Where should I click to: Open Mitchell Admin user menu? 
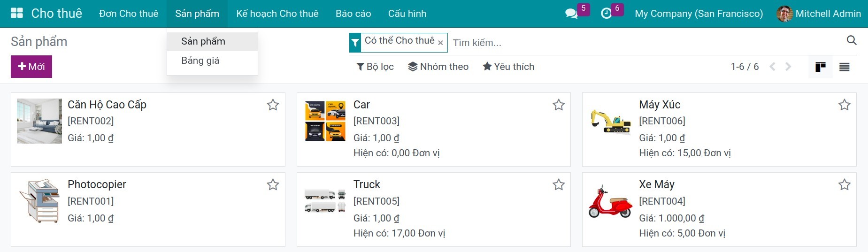coord(819,14)
